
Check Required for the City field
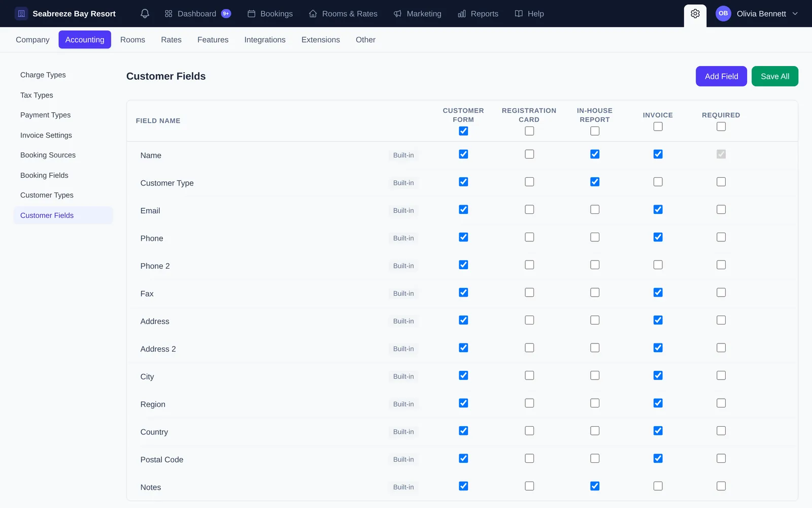pyautogui.click(x=721, y=375)
